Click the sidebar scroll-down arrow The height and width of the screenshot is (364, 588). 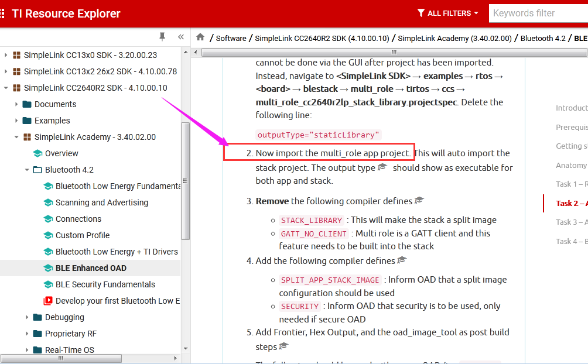tap(186, 349)
